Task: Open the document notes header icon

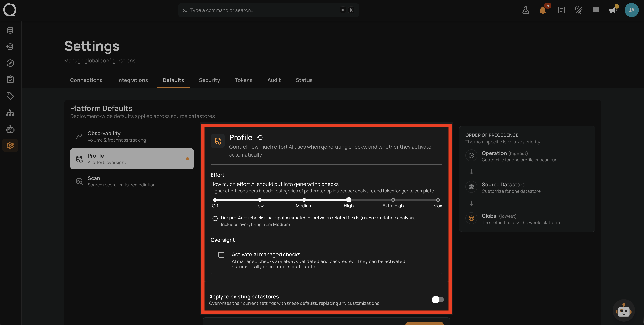Action: (561, 10)
